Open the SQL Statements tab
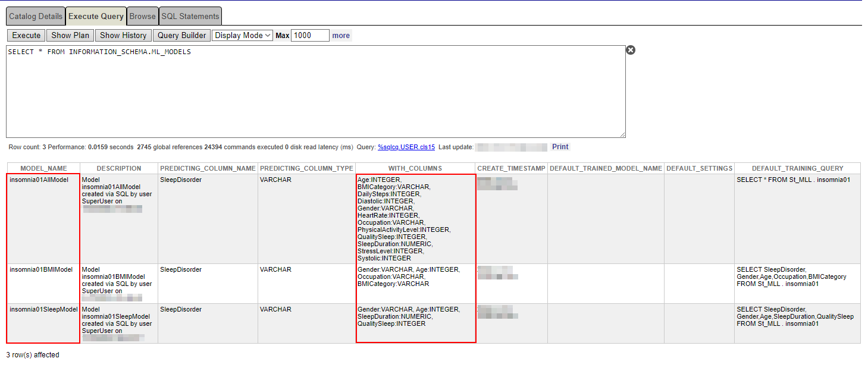 pyautogui.click(x=190, y=16)
